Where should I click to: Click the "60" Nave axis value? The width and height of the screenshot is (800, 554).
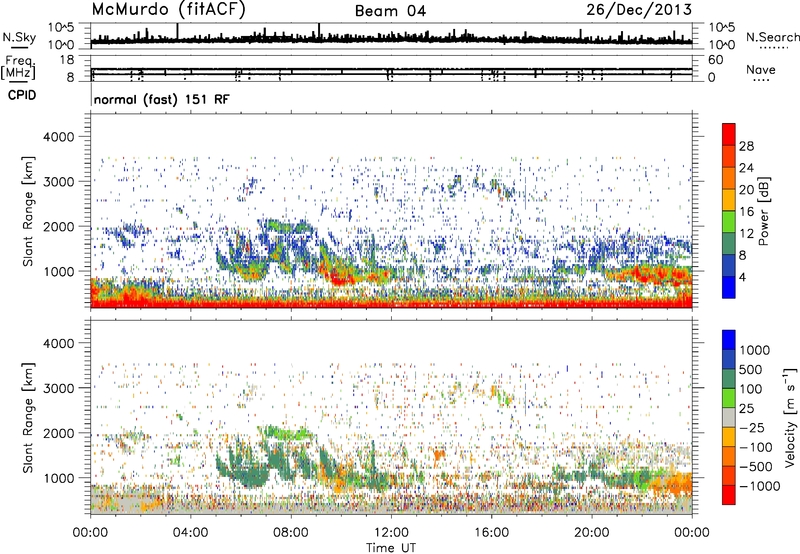click(715, 60)
